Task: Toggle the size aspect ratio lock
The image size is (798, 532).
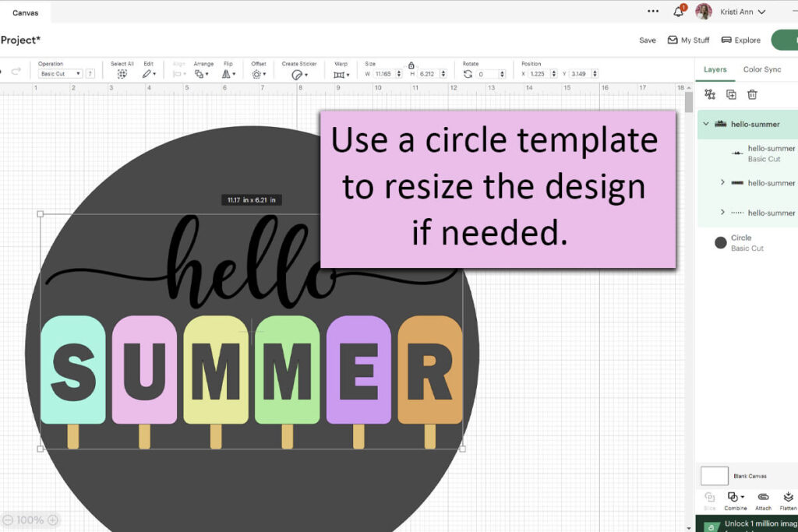Action: 411,65
